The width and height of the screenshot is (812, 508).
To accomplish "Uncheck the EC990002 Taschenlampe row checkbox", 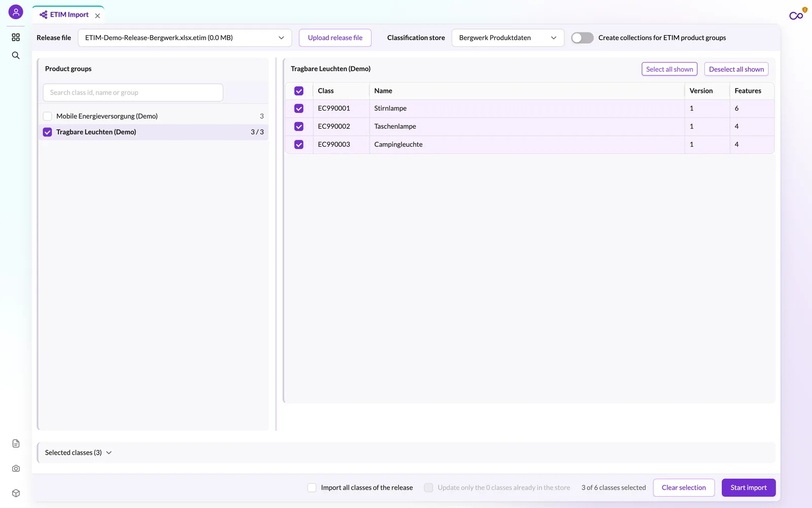I will (299, 126).
